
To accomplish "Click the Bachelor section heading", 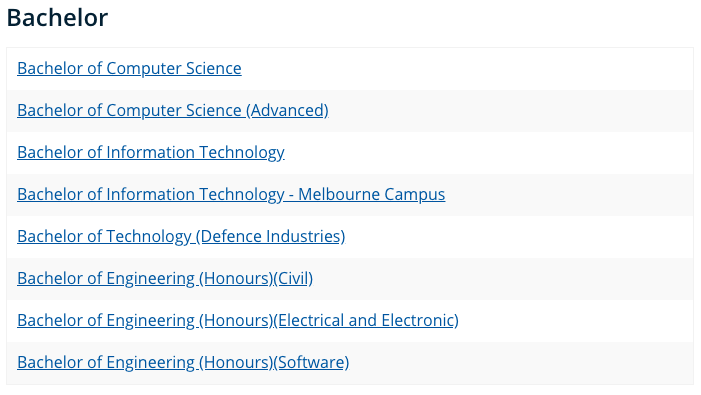I will click(x=57, y=18).
